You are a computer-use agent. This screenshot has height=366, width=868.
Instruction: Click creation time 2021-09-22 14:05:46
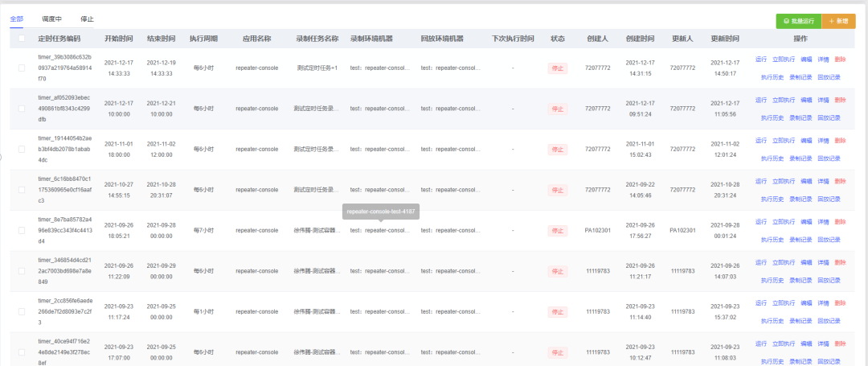pos(640,190)
